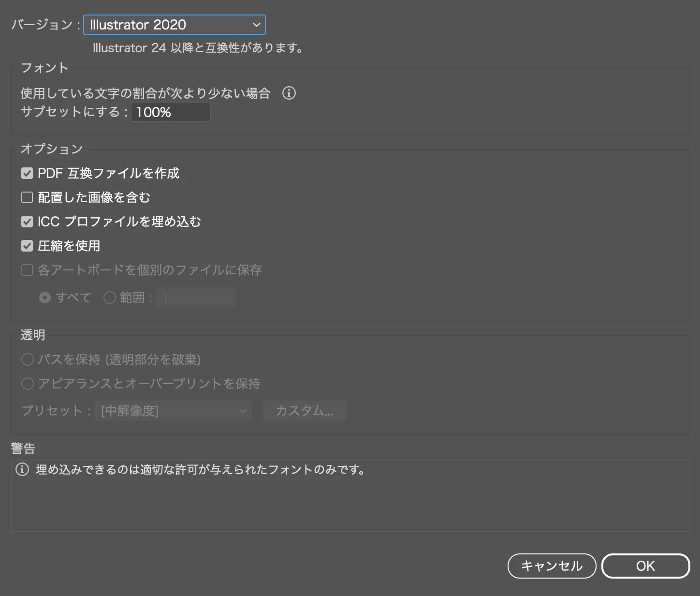
Task: Click the warning text about font embedding
Action: point(201,469)
